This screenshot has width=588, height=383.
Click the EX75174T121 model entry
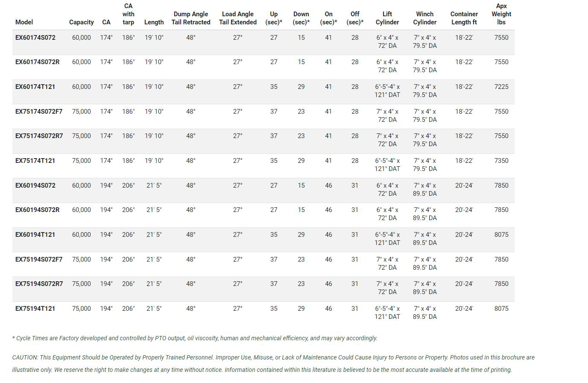click(35, 161)
